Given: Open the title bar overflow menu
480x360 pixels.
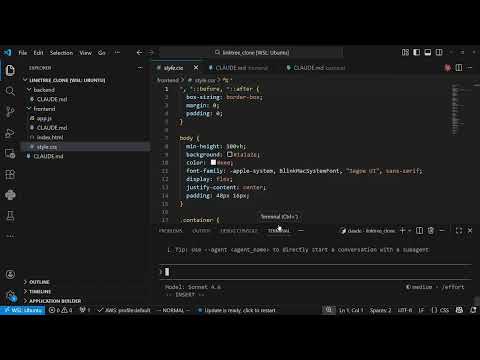Looking at the screenshot, I should pyautogui.click(x=117, y=53).
